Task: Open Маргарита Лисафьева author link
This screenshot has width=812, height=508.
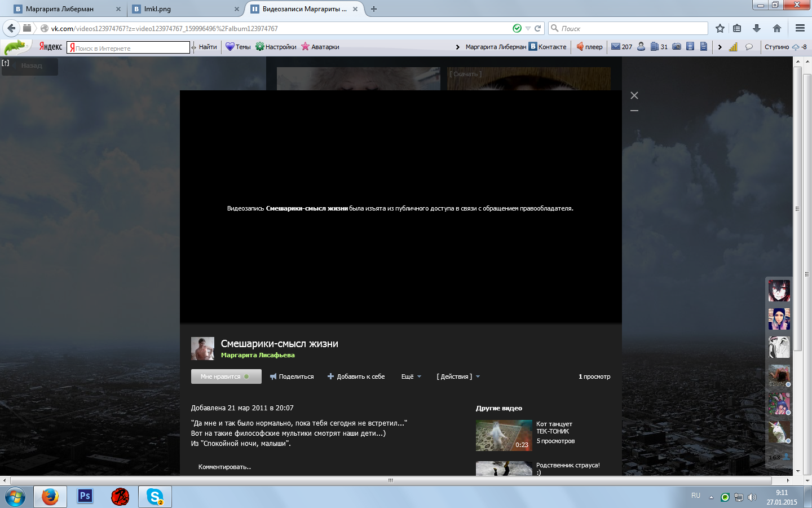Action: click(x=258, y=355)
